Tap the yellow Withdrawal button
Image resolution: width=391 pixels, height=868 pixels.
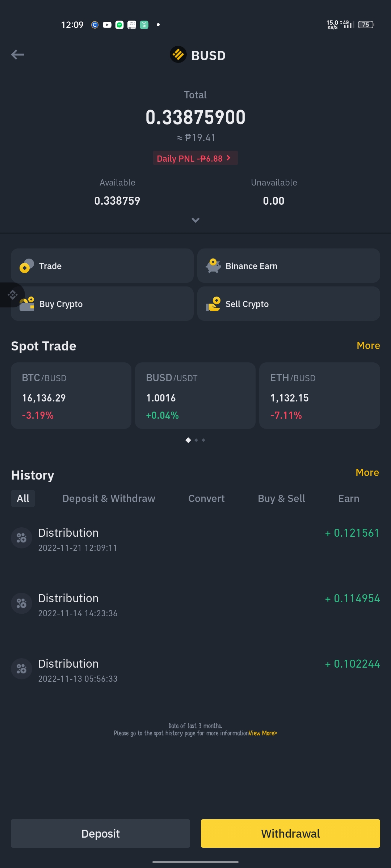[x=290, y=833]
